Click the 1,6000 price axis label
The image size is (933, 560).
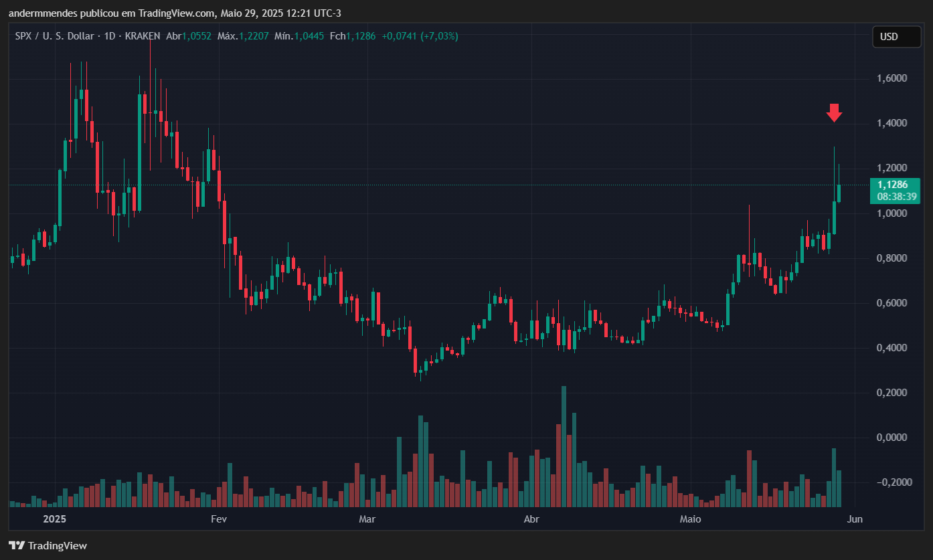pyautogui.click(x=892, y=79)
